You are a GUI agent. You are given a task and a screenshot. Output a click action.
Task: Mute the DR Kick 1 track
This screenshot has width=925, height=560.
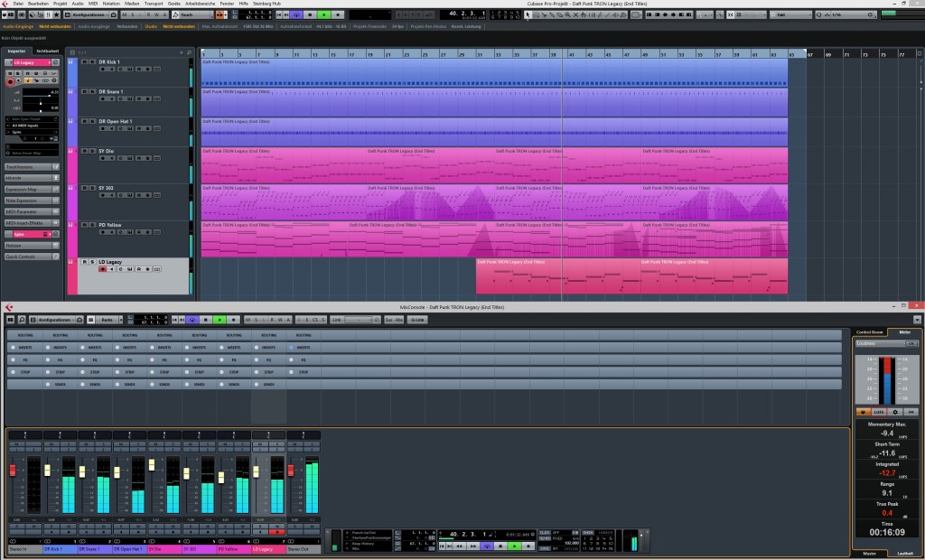pos(84,62)
